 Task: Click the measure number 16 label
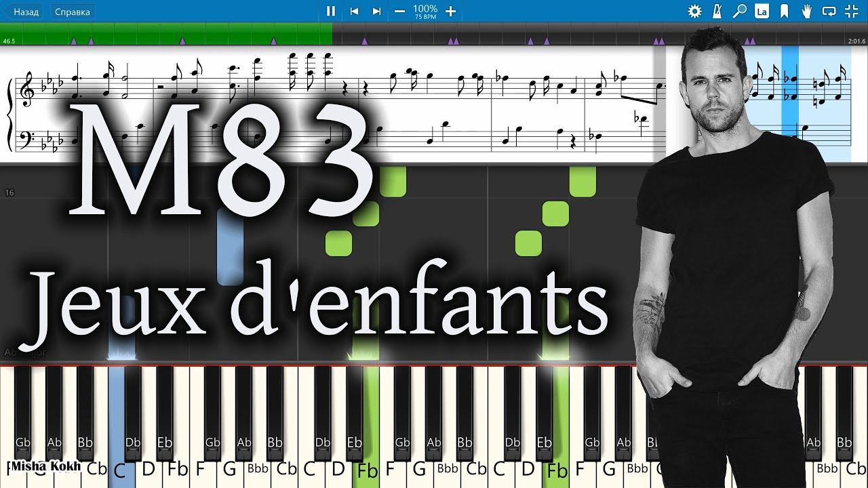click(9, 193)
